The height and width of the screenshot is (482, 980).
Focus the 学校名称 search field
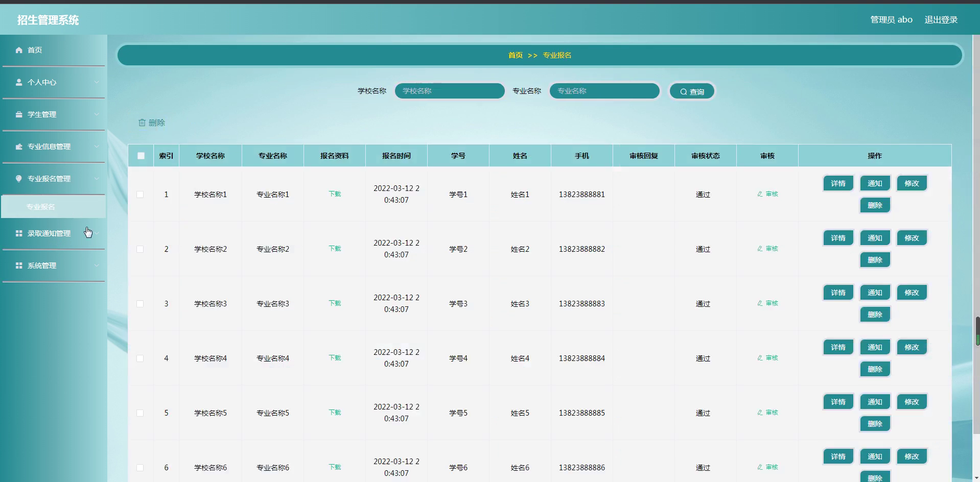450,91
